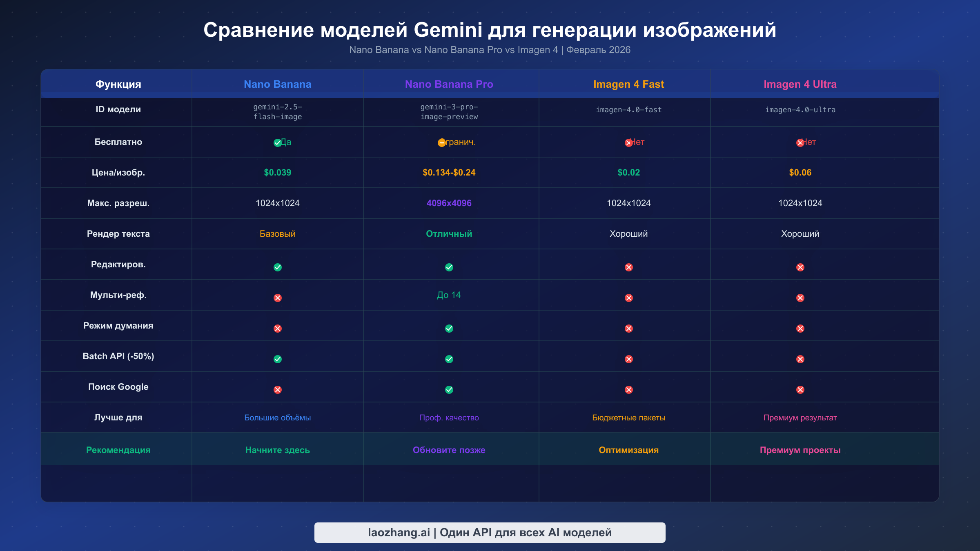Select the Премиум проекты recommendation cell
The width and height of the screenshot is (980, 551).
coord(800,450)
